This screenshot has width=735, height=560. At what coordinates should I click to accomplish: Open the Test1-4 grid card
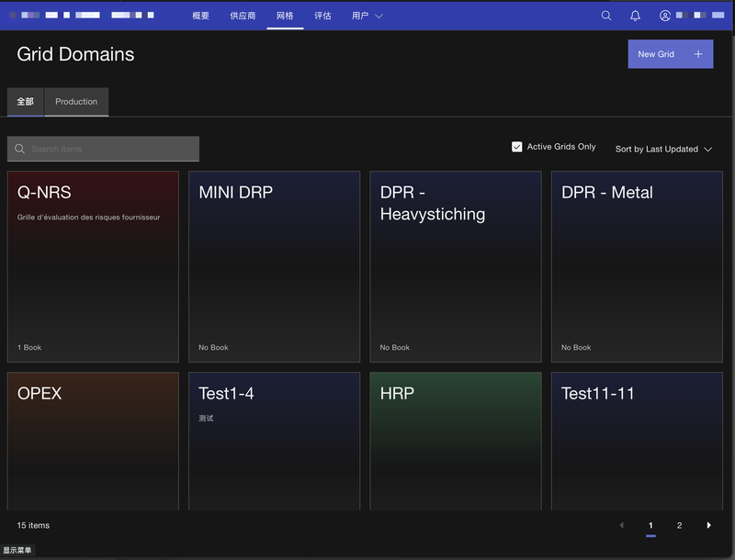point(274,441)
